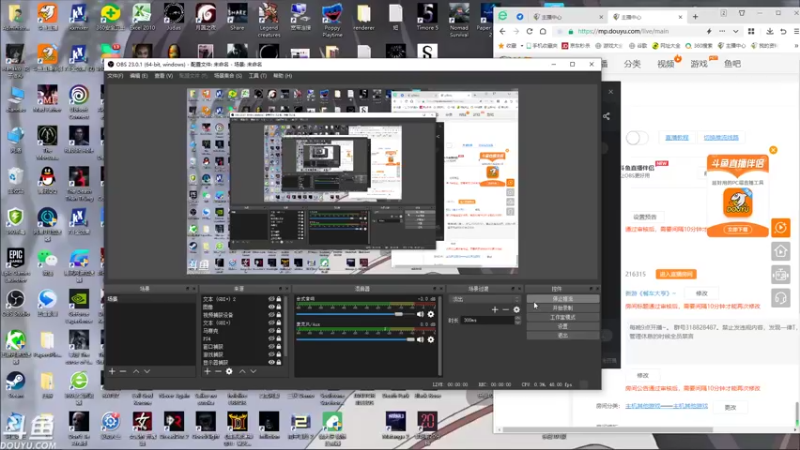
Task: Add a new scene with the Scenes panel plus icon
Action: (112, 371)
